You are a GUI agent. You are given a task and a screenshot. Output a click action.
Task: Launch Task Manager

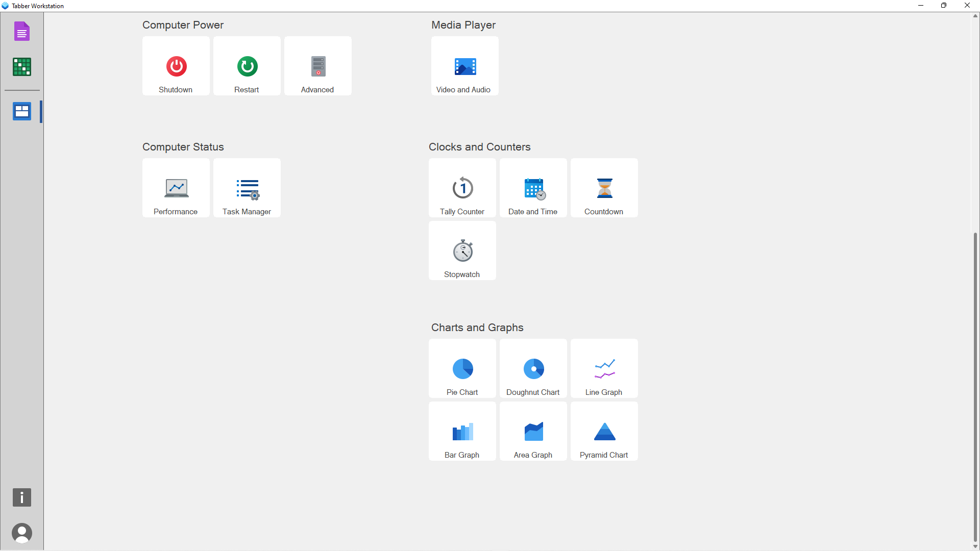(x=247, y=187)
